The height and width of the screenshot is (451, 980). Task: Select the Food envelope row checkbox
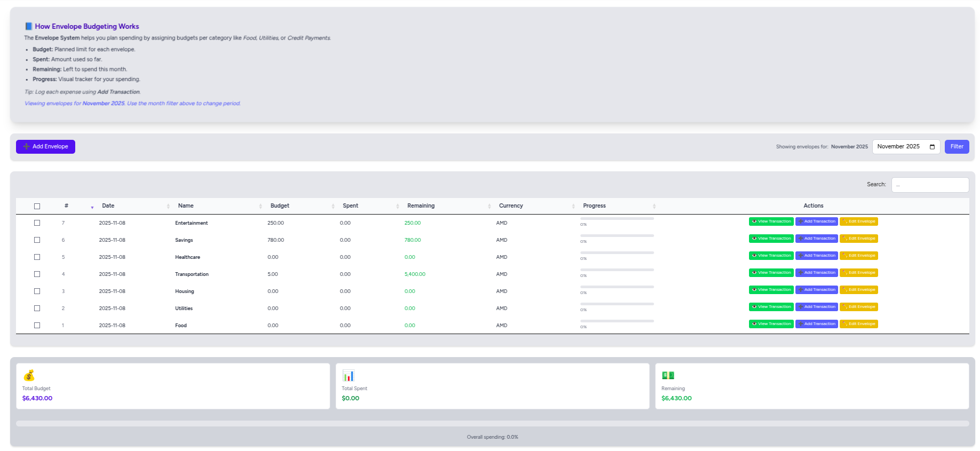(x=37, y=326)
